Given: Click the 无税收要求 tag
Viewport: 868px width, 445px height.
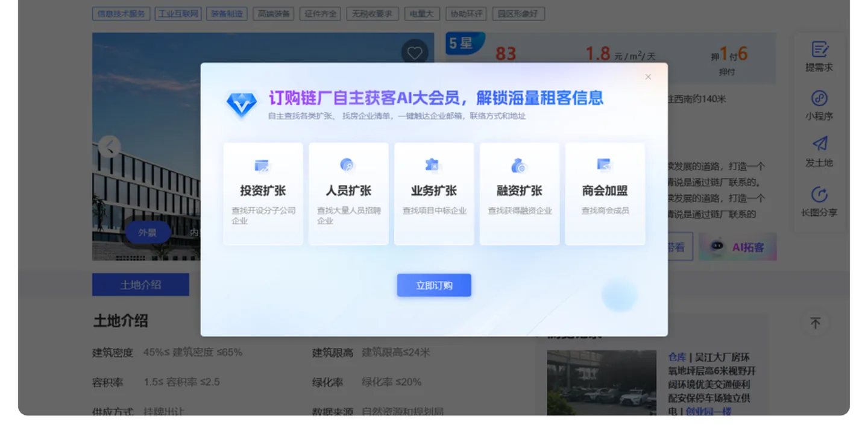Looking at the screenshot, I should pyautogui.click(x=373, y=14).
